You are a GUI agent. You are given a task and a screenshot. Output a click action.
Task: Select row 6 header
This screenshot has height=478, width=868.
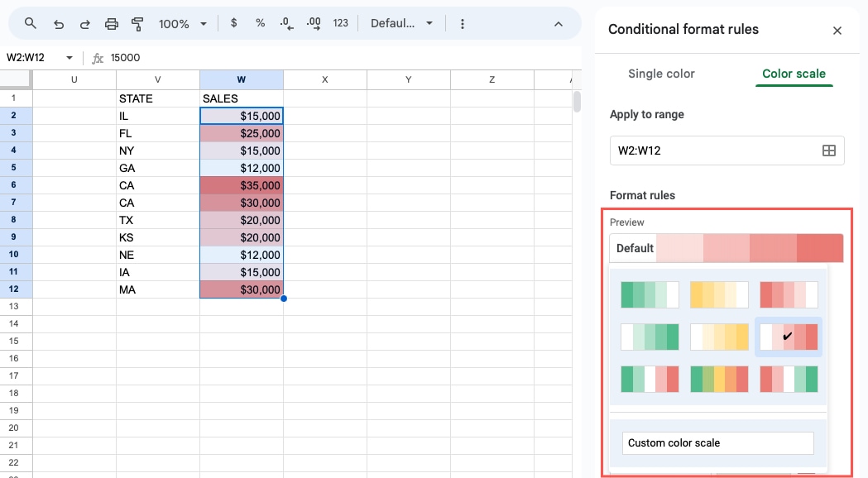pos(14,185)
